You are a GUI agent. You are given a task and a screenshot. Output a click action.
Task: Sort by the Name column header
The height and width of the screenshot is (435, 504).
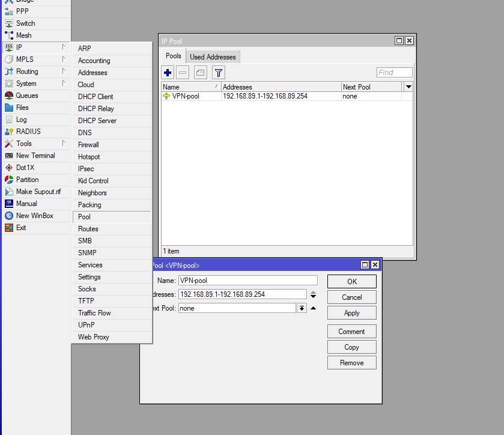(x=191, y=87)
